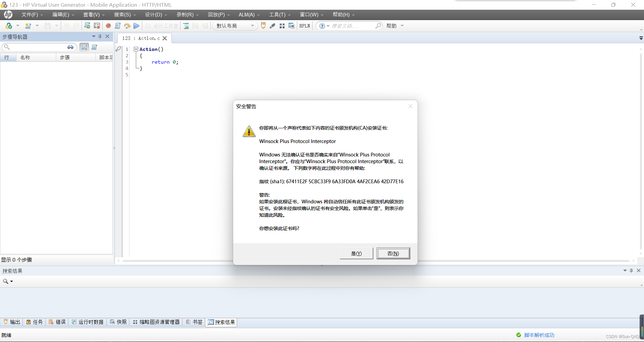
Task: Open the 查看(V) menu
Action: (x=94, y=15)
